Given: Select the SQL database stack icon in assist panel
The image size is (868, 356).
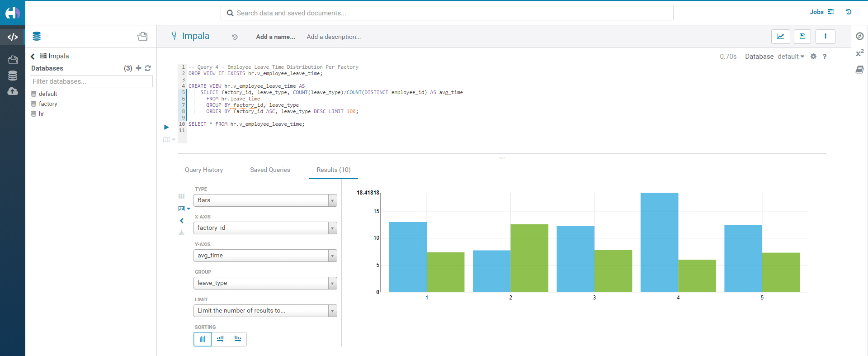Looking at the screenshot, I should [x=37, y=36].
